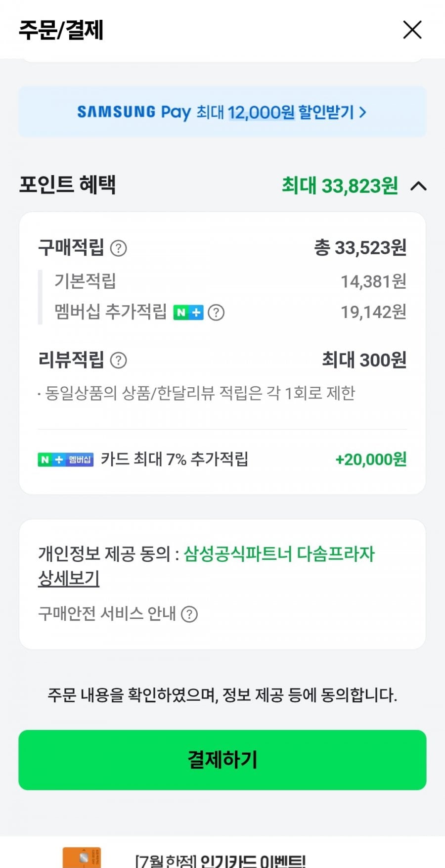Tap 최대 33,823원 points summary
Image resolution: width=445 pixels, height=868 pixels.
tap(340, 186)
